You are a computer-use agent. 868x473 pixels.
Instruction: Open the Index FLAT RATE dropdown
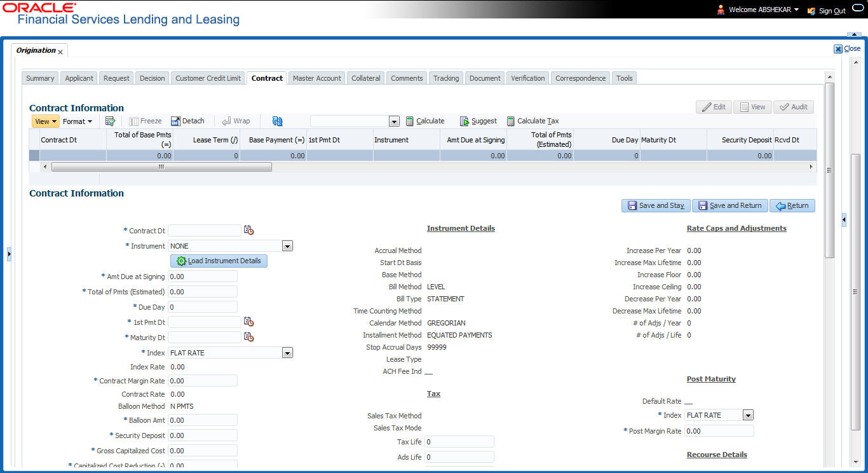pos(287,353)
